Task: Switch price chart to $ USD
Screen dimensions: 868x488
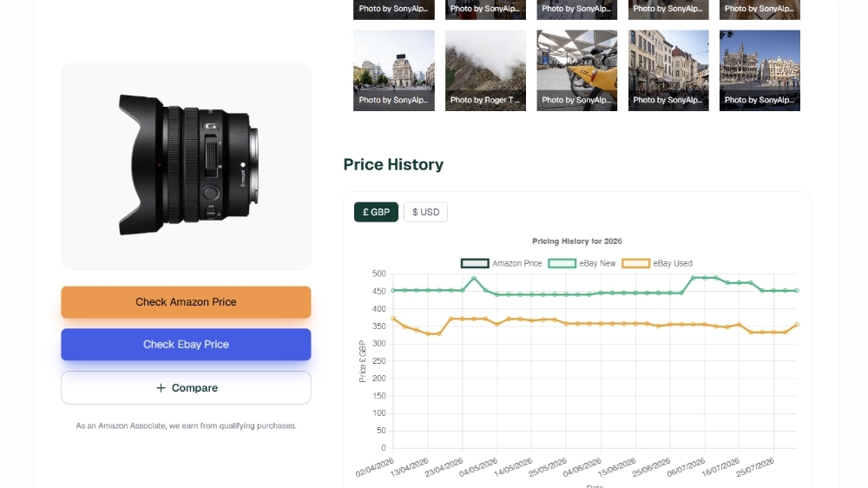Action: tap(425, 212)
